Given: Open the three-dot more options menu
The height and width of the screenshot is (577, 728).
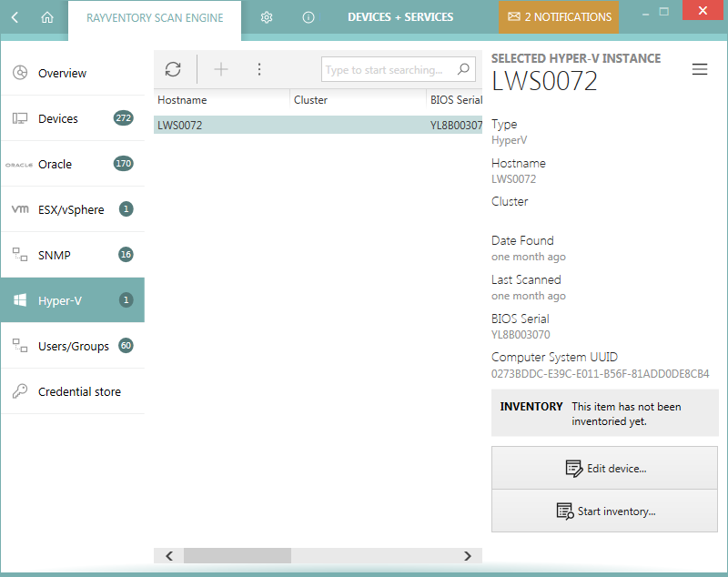Looking at the screenshot, I should click(259, 69).
